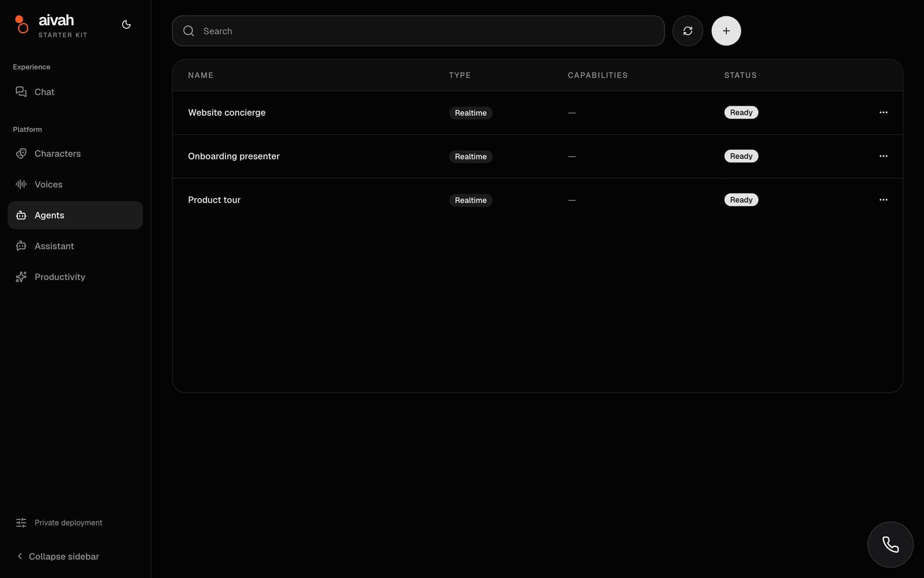Open more options for Product tour
The image size is (924, 578).
(883, 200)
